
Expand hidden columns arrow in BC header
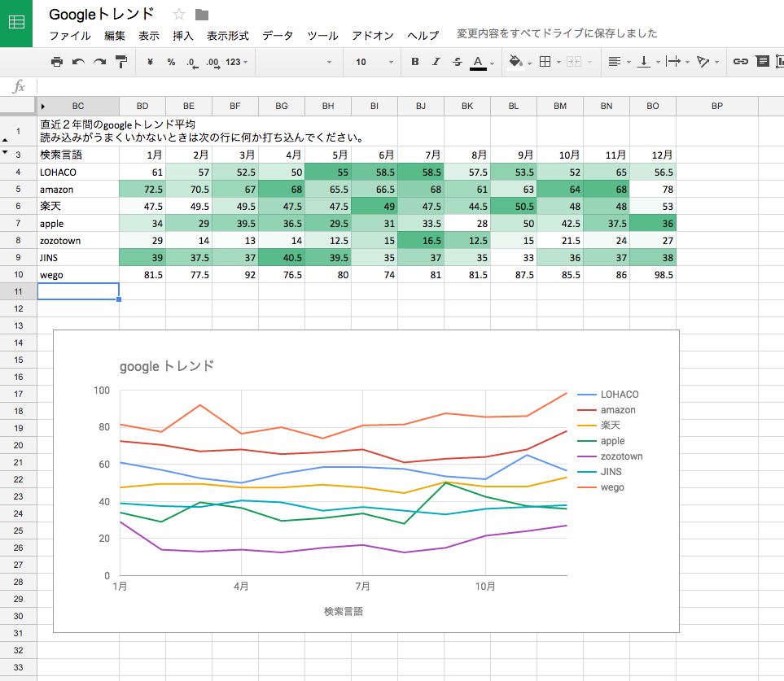coord(43,107)
